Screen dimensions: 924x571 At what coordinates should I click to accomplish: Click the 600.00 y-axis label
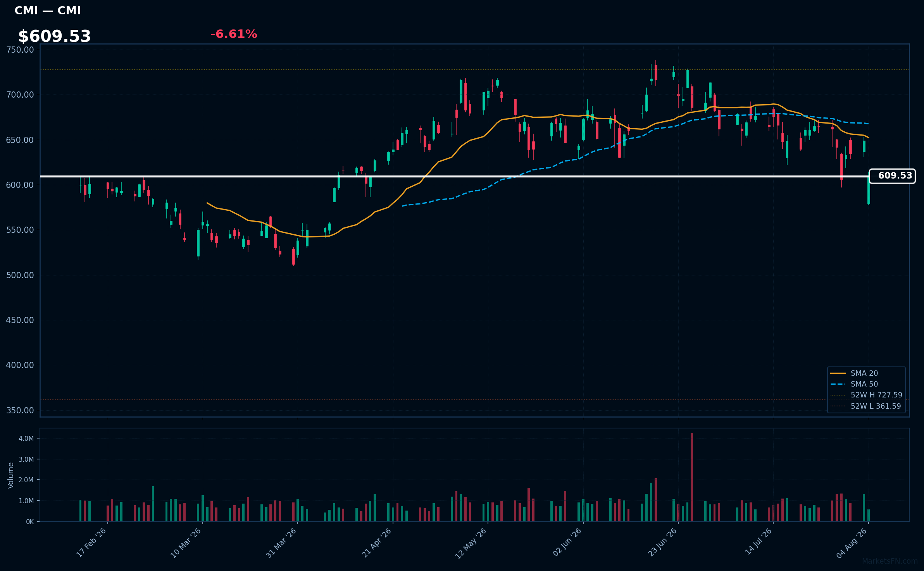[20, 185]
